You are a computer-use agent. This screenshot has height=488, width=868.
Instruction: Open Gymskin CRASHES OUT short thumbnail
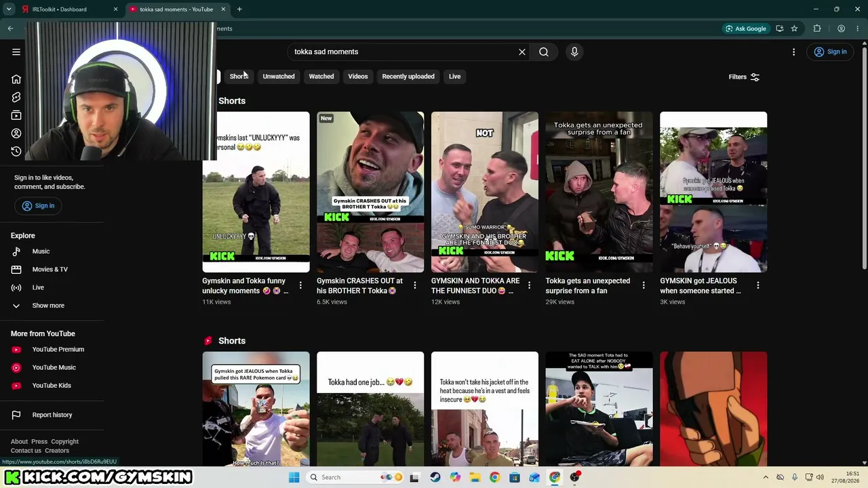click(x=370, y=192)
